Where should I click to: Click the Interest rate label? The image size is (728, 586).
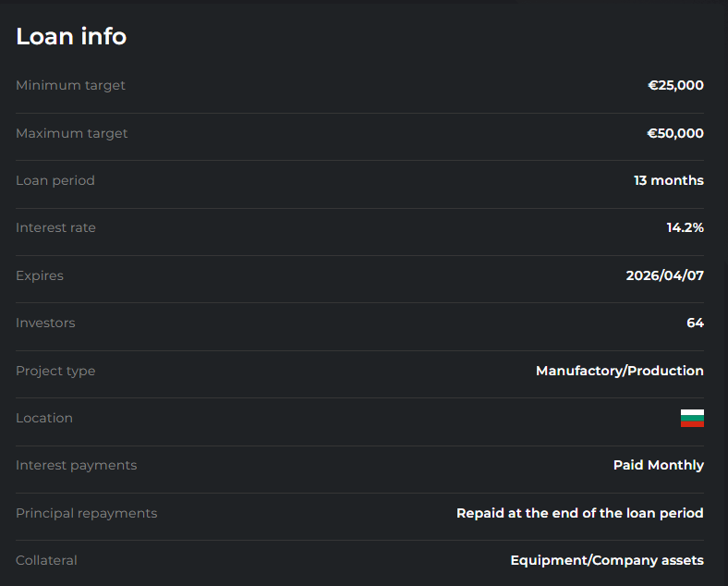point(55,227)
